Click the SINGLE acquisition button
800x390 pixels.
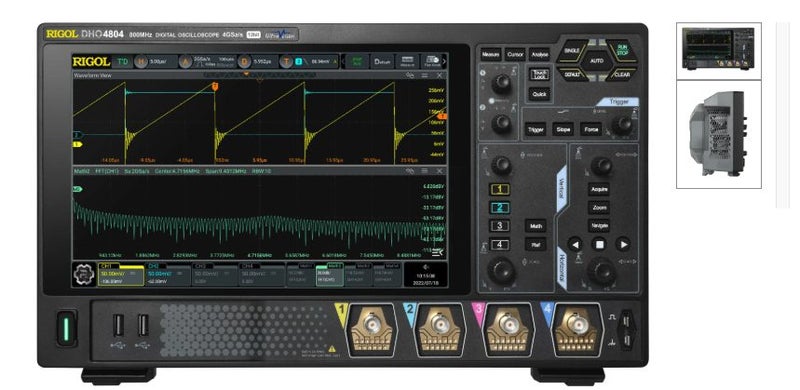571,52
